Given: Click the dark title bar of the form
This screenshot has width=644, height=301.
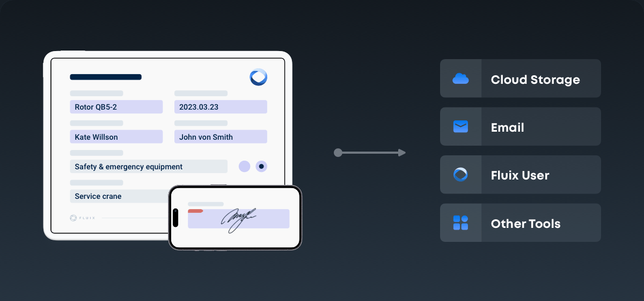Looking at the screenshot, I should tap(106, 77).
